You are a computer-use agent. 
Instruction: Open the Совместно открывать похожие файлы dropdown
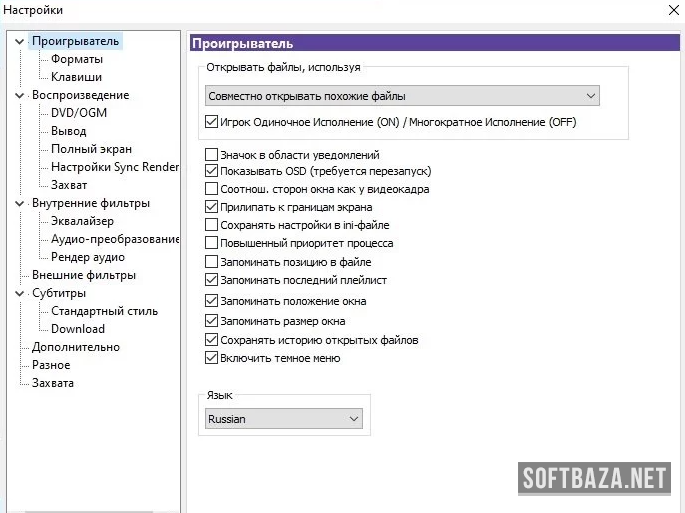[401, 96]
